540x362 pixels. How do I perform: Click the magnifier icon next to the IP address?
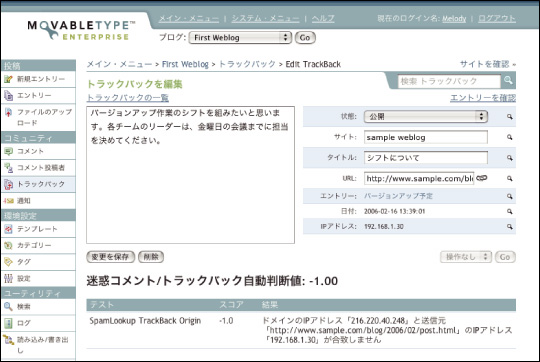(x=510, y=227)
